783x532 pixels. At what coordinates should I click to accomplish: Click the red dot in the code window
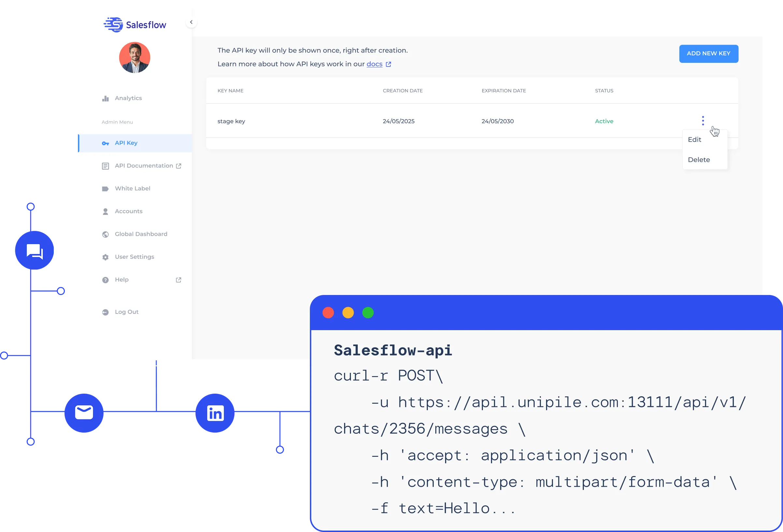[328, 313]
